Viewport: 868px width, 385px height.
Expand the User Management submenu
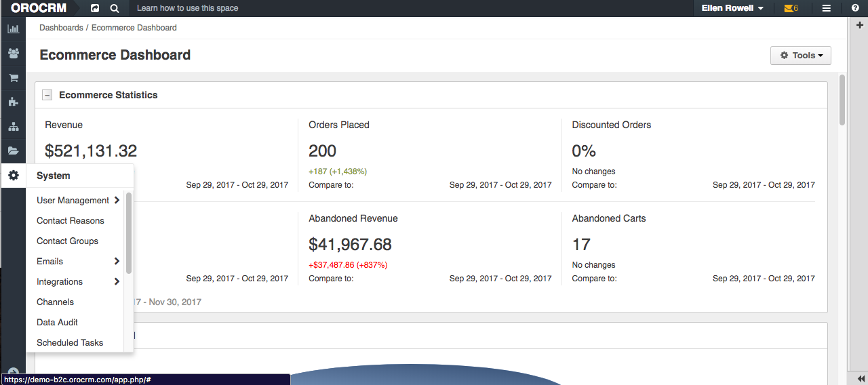pos(78,201)
